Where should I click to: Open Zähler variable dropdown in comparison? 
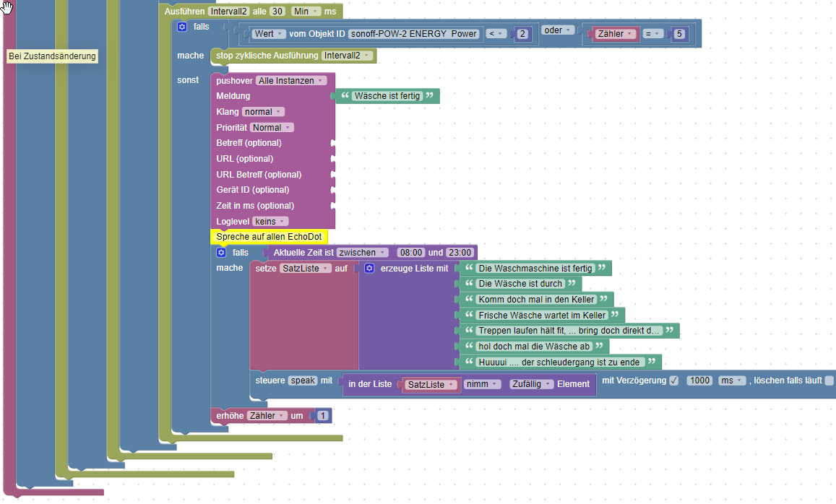click(x=616, y=33)
